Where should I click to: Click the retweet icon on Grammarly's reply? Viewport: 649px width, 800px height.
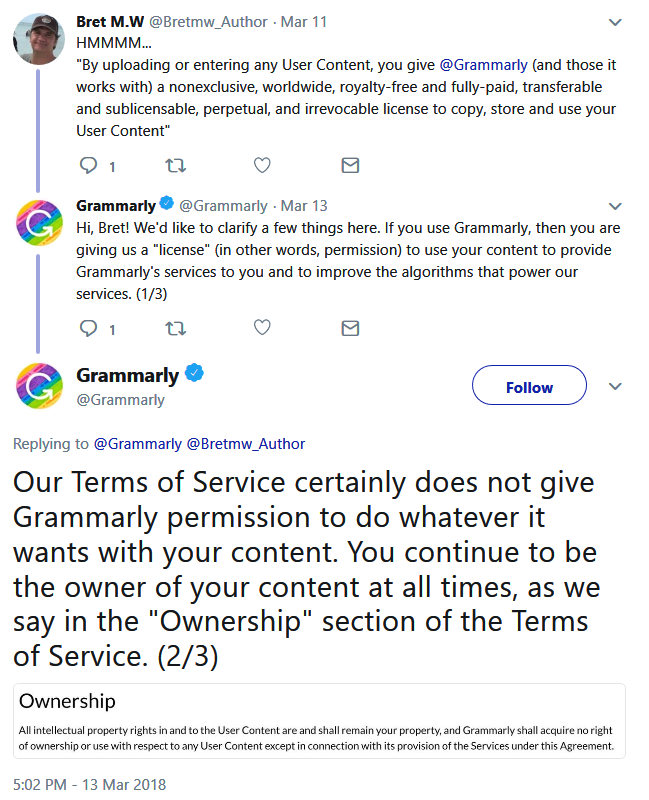click(x=175, y=327)
